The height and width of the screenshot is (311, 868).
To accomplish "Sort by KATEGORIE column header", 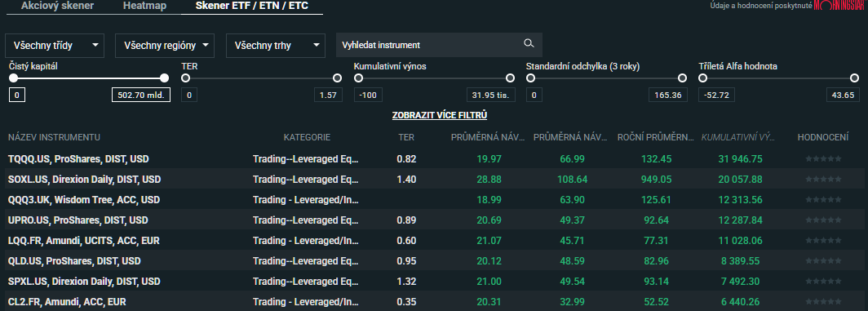I will point(307,137).
